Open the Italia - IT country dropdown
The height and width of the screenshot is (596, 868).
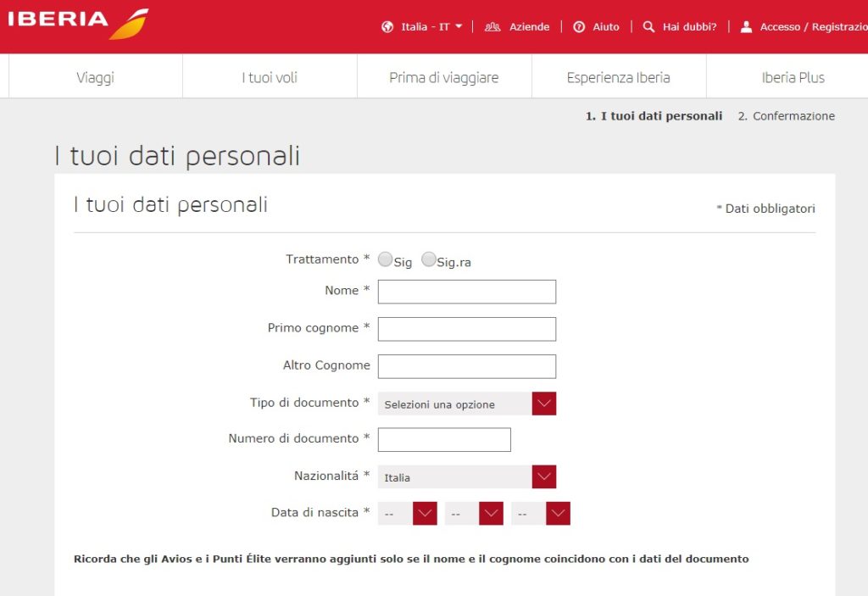(x=431, y=26)
